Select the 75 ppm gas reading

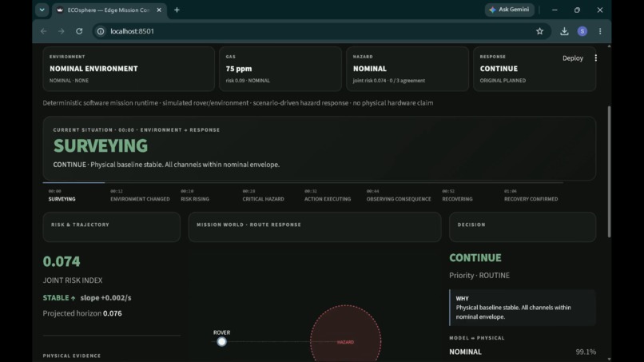pos(239,69)
